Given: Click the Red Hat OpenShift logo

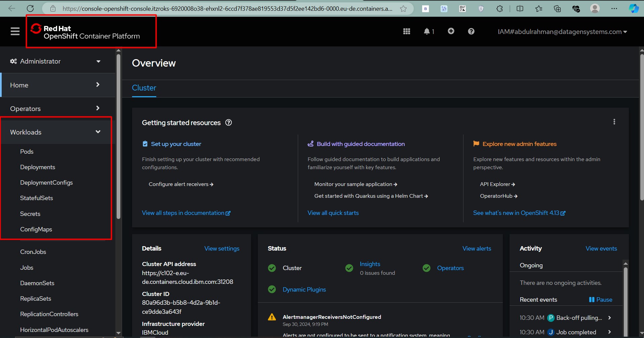Looking at the screenshot, I should point(85,32).
